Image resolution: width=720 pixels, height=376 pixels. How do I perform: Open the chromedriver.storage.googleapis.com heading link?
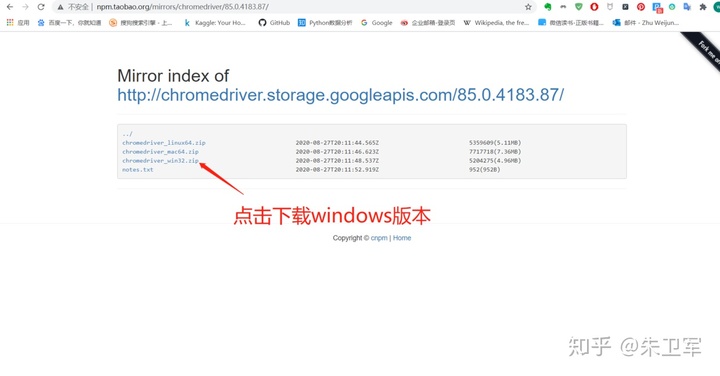[x=340, y=95]
